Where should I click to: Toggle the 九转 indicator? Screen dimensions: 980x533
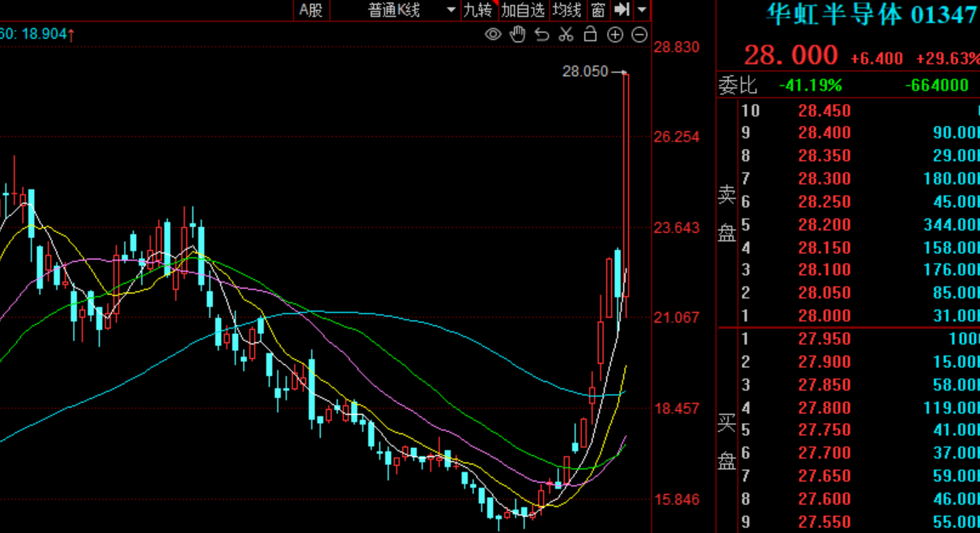[x=477, y=10]
